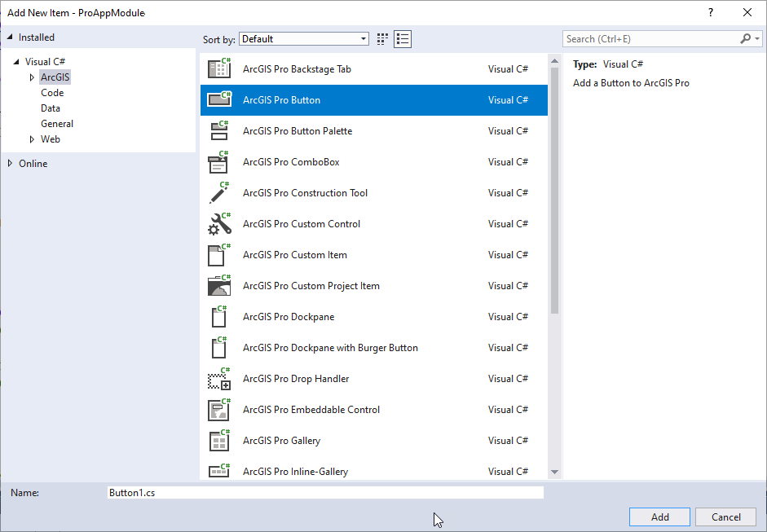Screen dimensions: 767x532
Task: Click the Add button
Action: [659, 517]
